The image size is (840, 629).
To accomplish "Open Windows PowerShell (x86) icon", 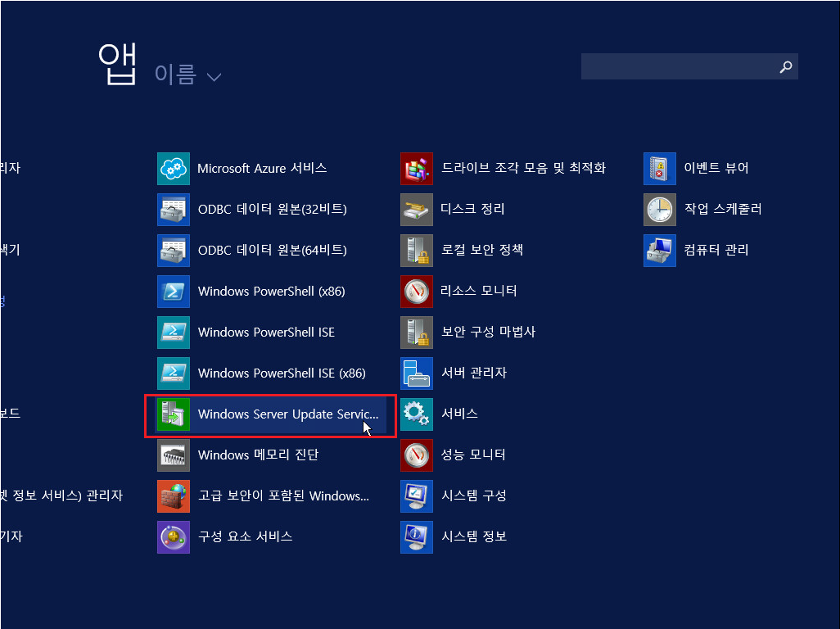I will click(x=173, y=292).
